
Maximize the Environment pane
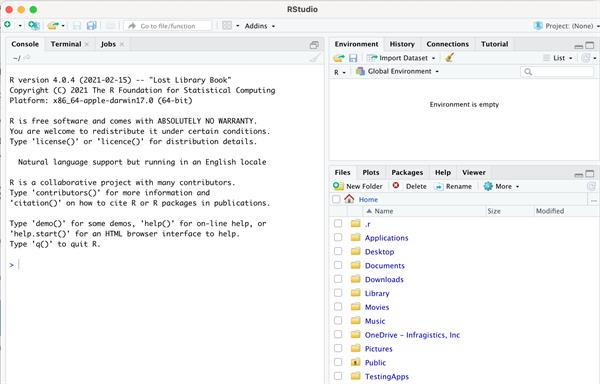pyautogui.click(x=590, y=46)
